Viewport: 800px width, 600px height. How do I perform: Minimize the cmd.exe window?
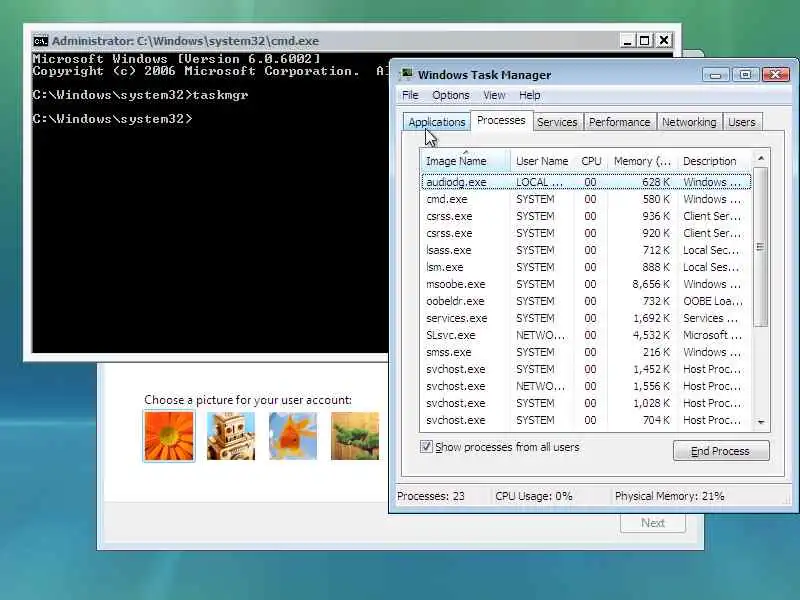(x=627, y=40)
